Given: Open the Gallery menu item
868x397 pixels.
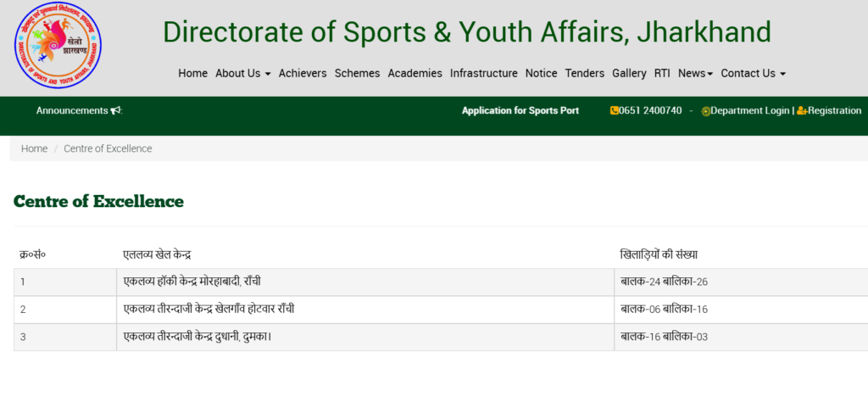Looking at the screenshot, I should click(x=630, y=73).
